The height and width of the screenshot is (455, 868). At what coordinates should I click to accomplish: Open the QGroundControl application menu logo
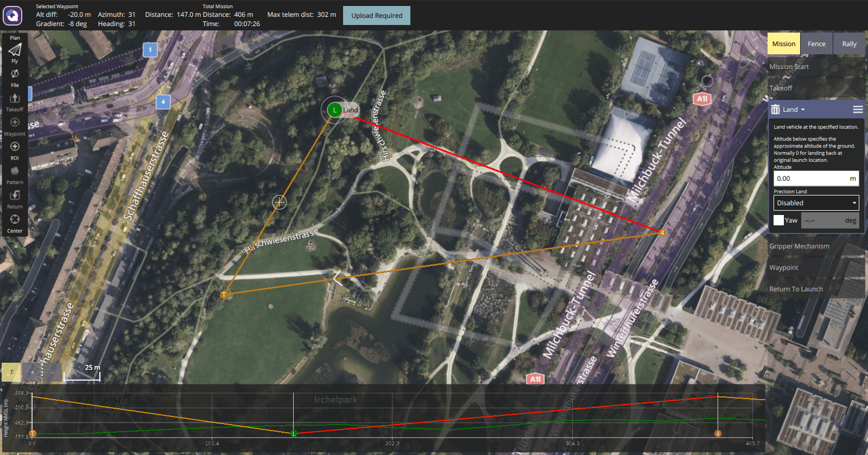12,15
